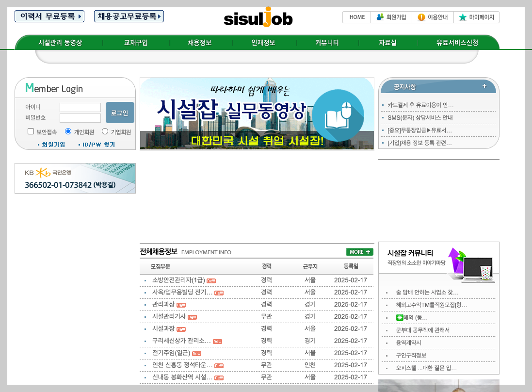Open 마이페이지 via the star icon
The height and width of the screenshot is (392, 532).
point(461,17)
